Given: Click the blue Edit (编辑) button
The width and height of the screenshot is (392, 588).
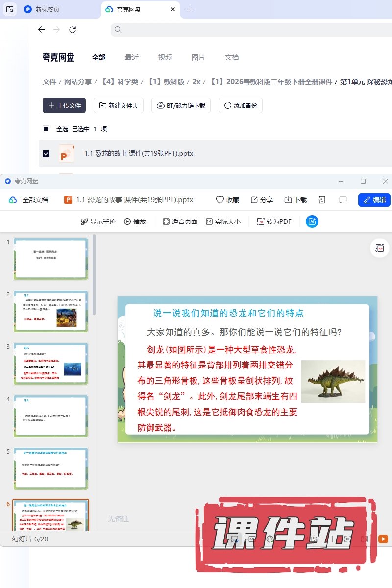Looking at the screenshot, I should pos(374,200).
